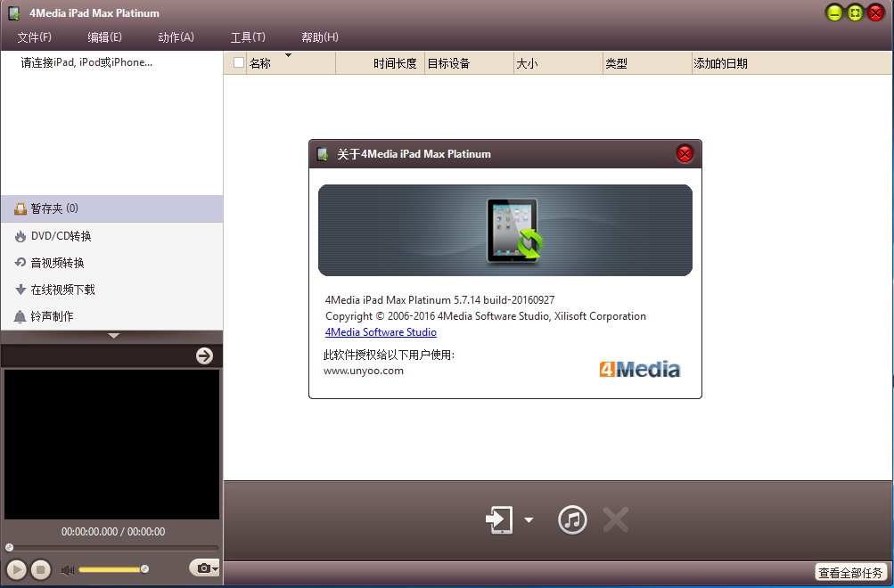Play the preview video
The image size is (894, 588).
pos(17,569)
